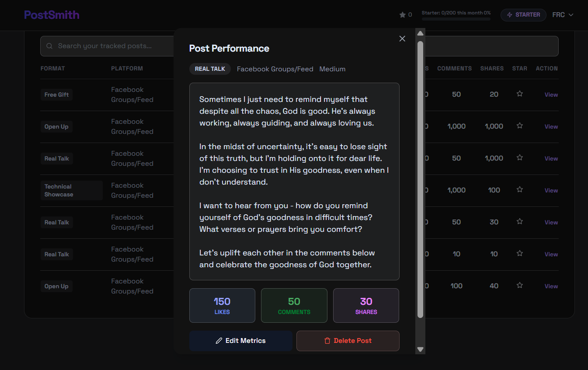Image resolution: width=588 pixels, height=370 pixels.
Task: Click the dialog's vertical scrollbar thumb
Action: (x=421, y=179)
